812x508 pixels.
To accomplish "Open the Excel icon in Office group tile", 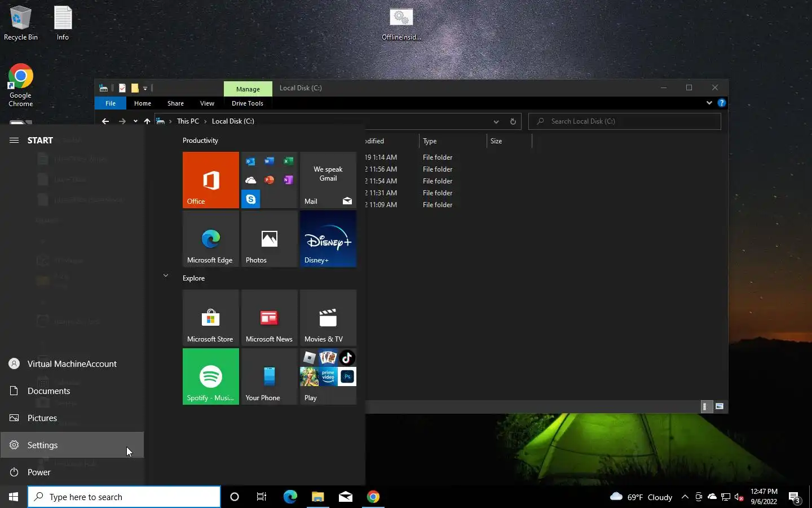I will 288,161.
